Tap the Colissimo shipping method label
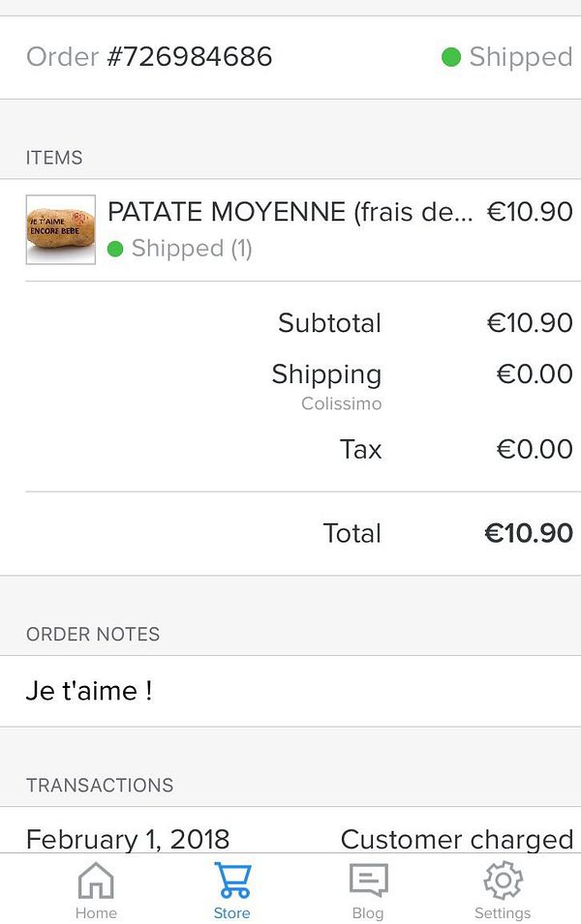581x924 pixels. click(341, 403)
